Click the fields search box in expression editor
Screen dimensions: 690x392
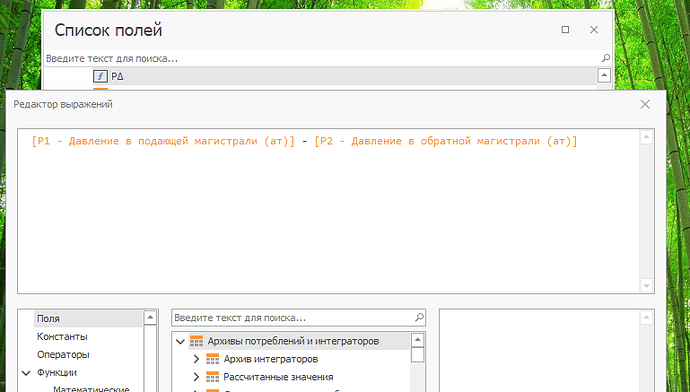pyautogui.click(x=293, y=318)
